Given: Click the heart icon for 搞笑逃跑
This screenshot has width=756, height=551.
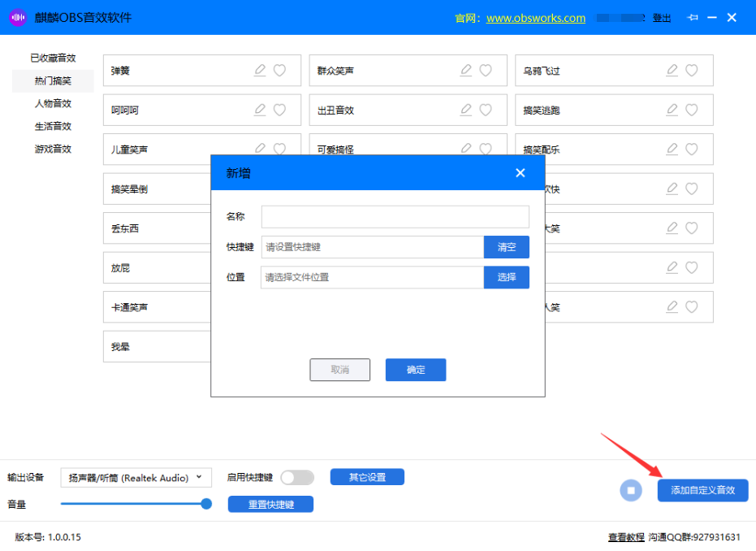Looking at the screenshot, I should point(692,110).
